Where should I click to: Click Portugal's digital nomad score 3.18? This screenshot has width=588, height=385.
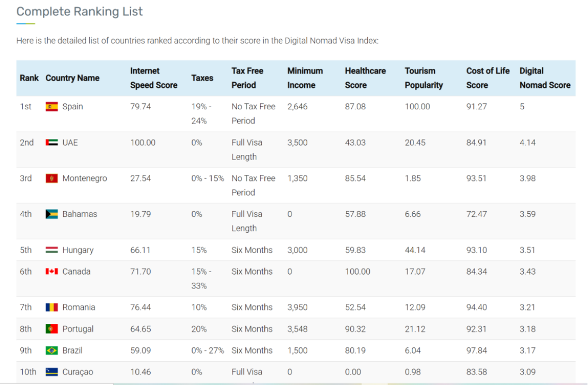528,329
